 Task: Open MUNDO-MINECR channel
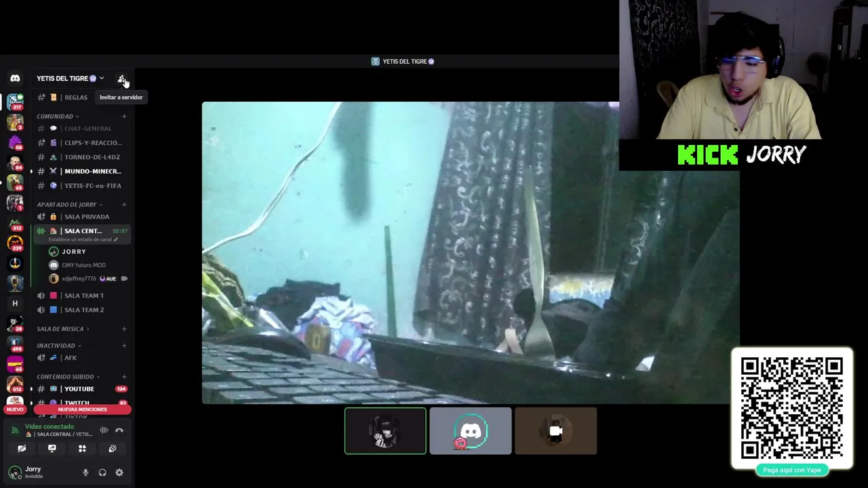point(81,171)
